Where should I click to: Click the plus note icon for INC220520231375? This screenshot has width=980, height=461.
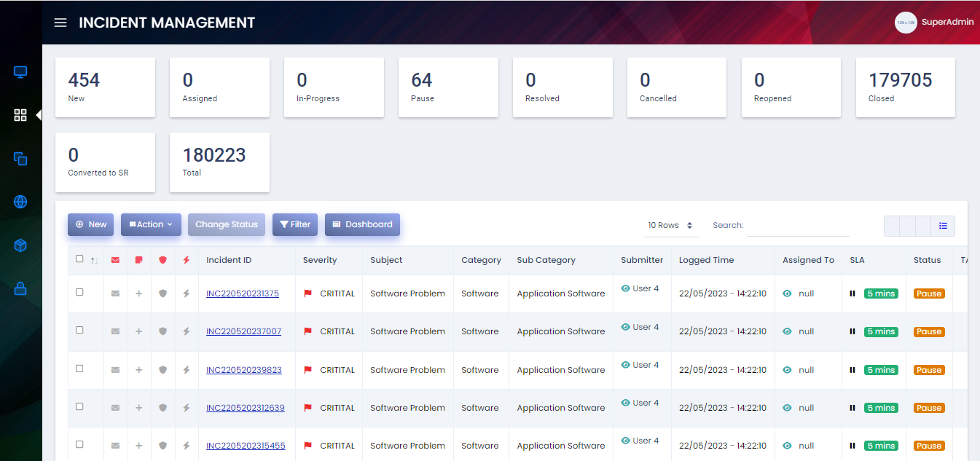click(x=138, y=293)
